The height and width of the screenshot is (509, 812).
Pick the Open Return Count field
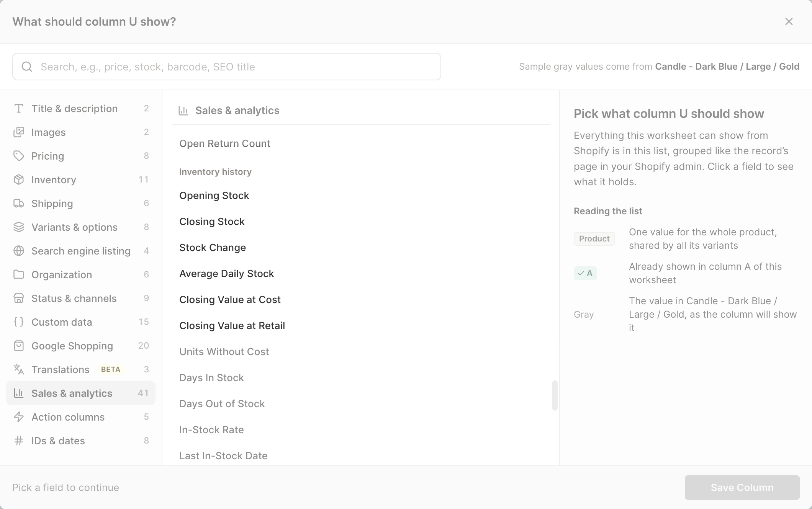(360, 144)
